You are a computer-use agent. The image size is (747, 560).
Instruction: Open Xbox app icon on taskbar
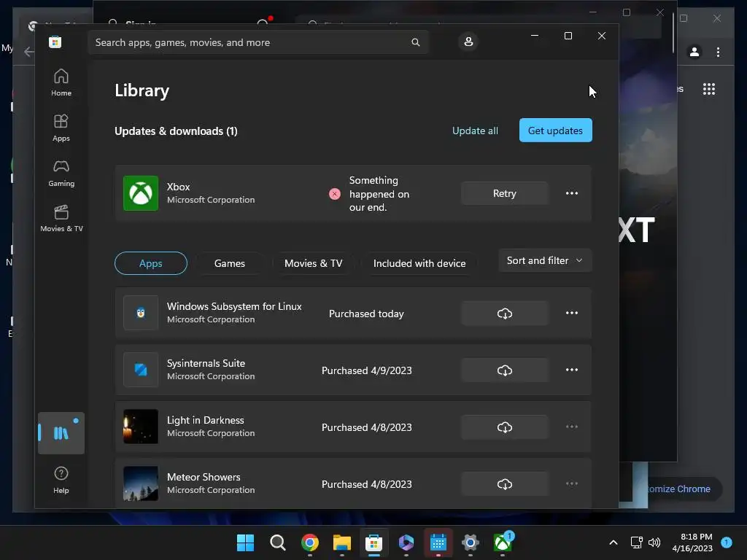click(x=503, y=542)
